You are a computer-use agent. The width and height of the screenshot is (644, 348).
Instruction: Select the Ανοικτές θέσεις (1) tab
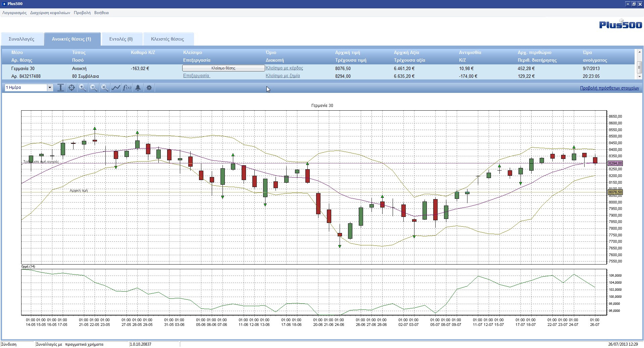72,39
